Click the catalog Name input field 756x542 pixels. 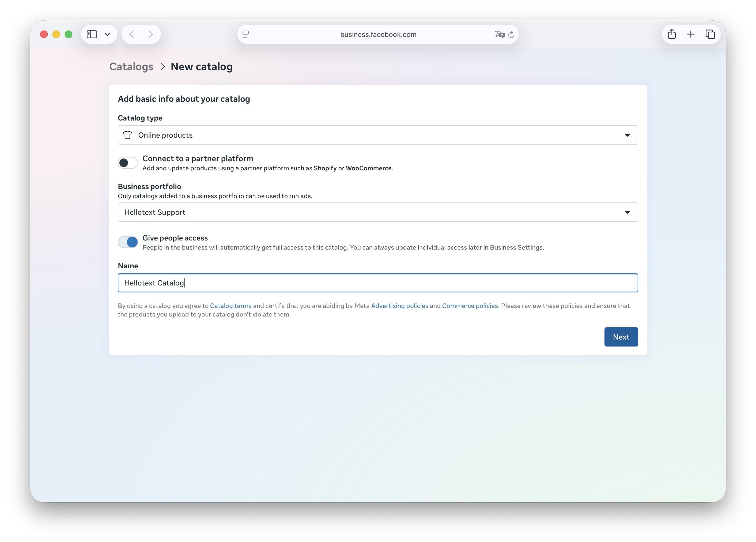pos(377,283)
